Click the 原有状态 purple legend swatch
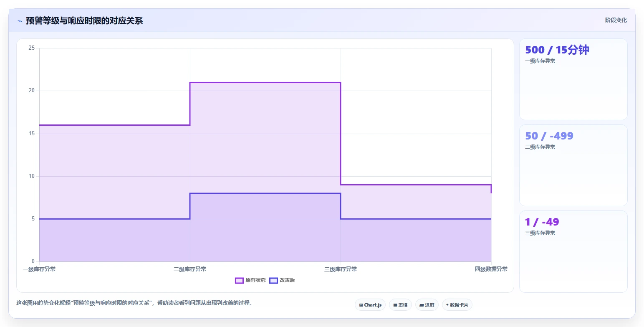The height and width of the screenshot is (327, 644). click(x=239, y=280)
